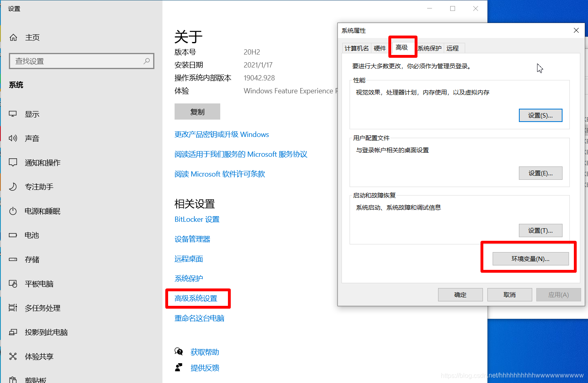Select 通知和操作 in the sidebar
The width and height of the screenshot is (588, 383).
42,162
